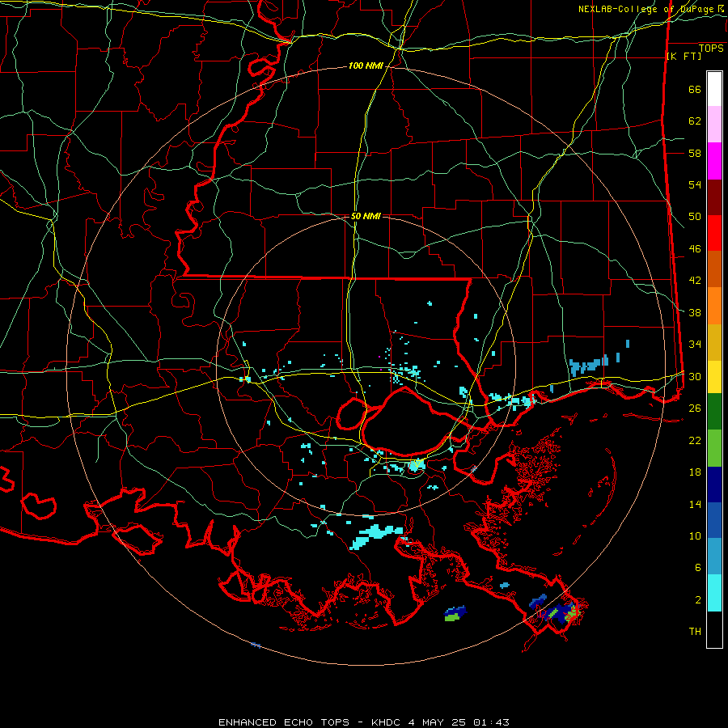Select the medium blue legend swatch
The image size is (728, 728).
tap(714, 520)
